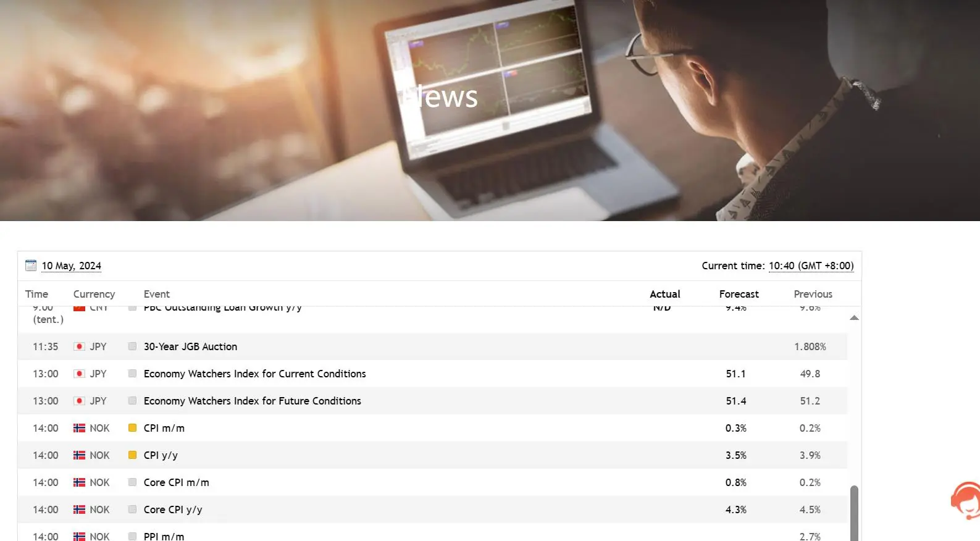980x541 pixels.
Task: Click the impact marker for Core CPI y/y
Action: 132,509
